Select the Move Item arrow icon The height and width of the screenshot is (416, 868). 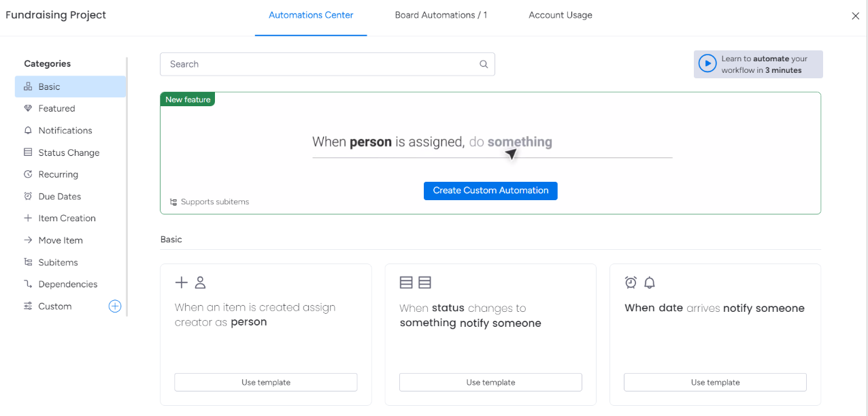(x=29, y=240)
